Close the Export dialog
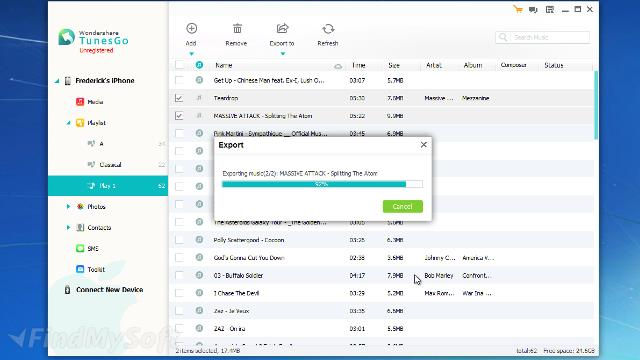 pos(424,144)
